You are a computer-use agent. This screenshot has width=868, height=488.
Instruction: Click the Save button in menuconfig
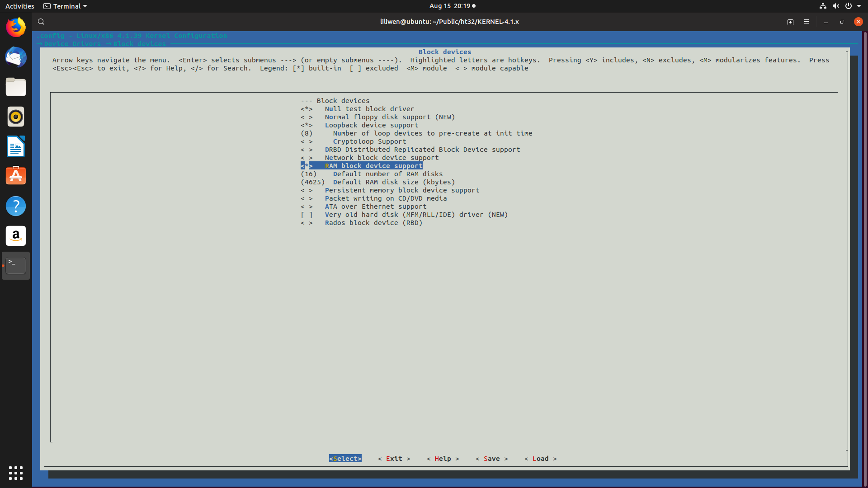[x=491, y=459]
